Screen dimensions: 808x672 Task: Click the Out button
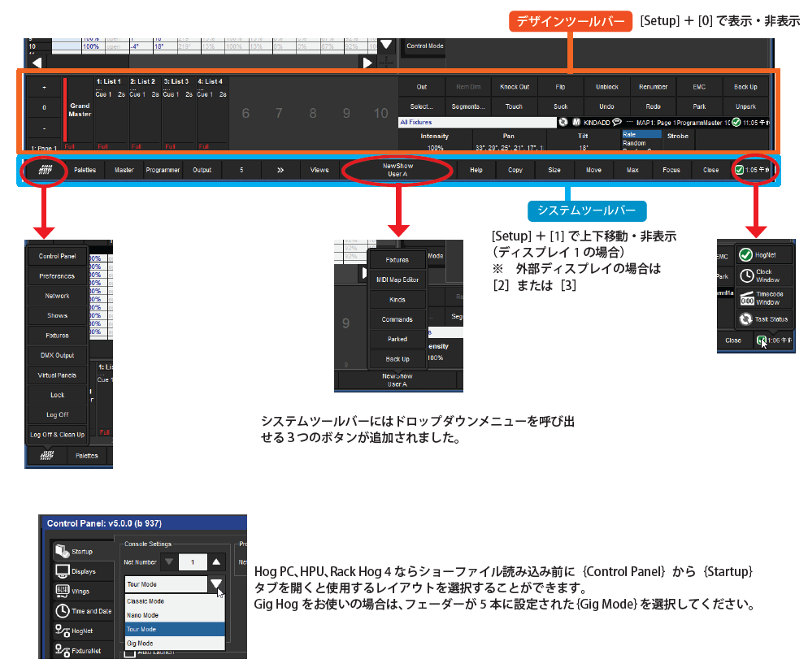click(422, 87)
